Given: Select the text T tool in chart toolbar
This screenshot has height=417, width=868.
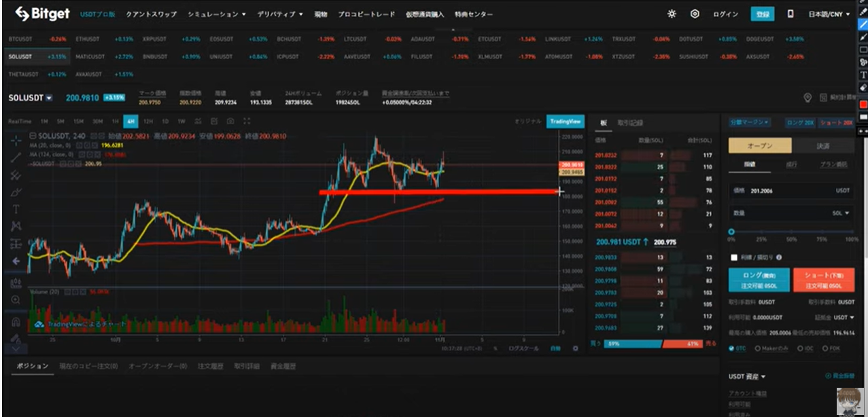Looking at the screenshot, I should [16, 209].
